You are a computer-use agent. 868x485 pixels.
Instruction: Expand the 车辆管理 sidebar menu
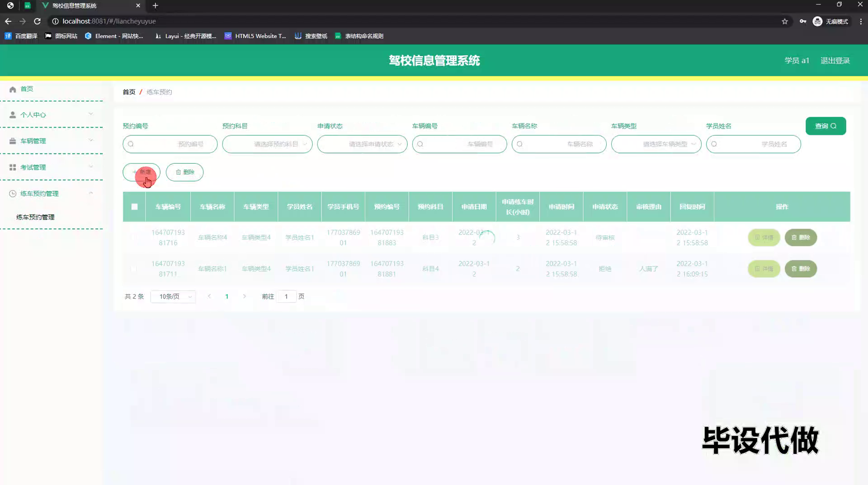click(52, 141)
